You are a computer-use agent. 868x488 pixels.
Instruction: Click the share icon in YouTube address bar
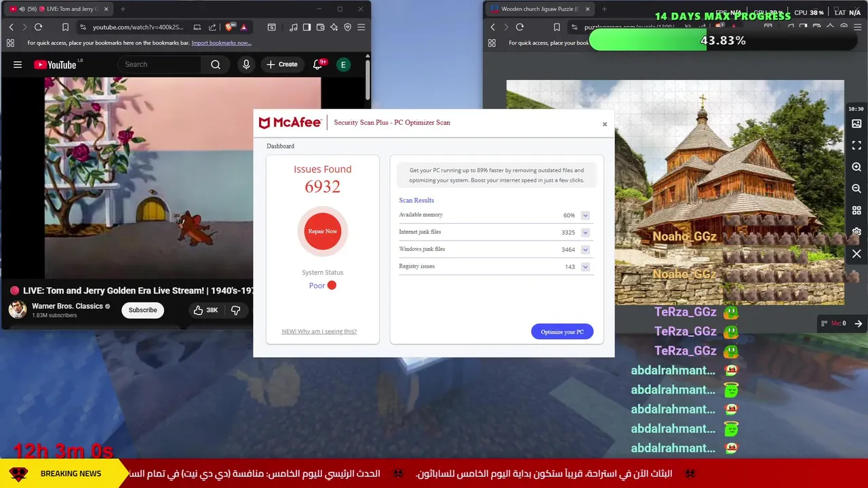coord(212,27)
